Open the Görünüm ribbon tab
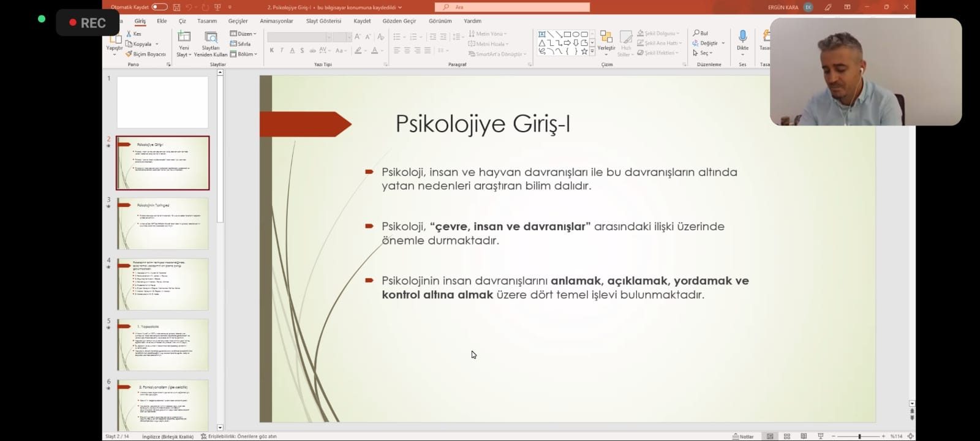 pos(440,21)
